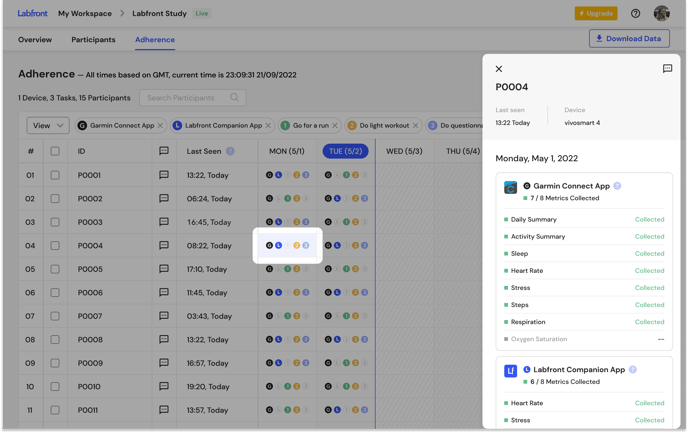The image size is (688, 433).
Task: Close the P0004 detail panel
Action: click(x=499, y=69)
